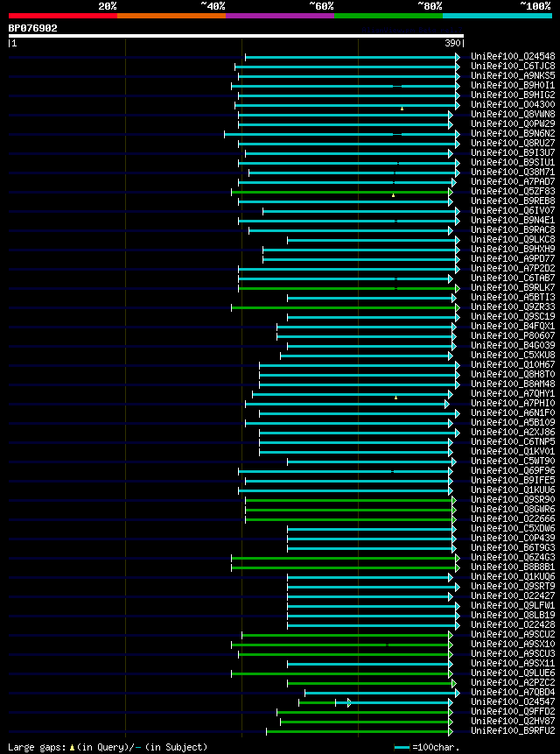Image resolution: width=560 pixels, height=754 pixels.
Task: Click the '=100char.' scale label
Action: coord(436,748)
